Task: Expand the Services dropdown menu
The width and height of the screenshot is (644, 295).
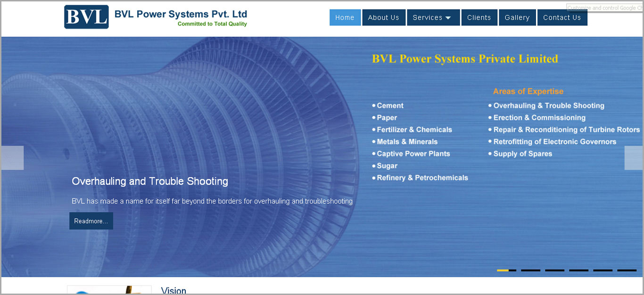Action: (433, 17)
